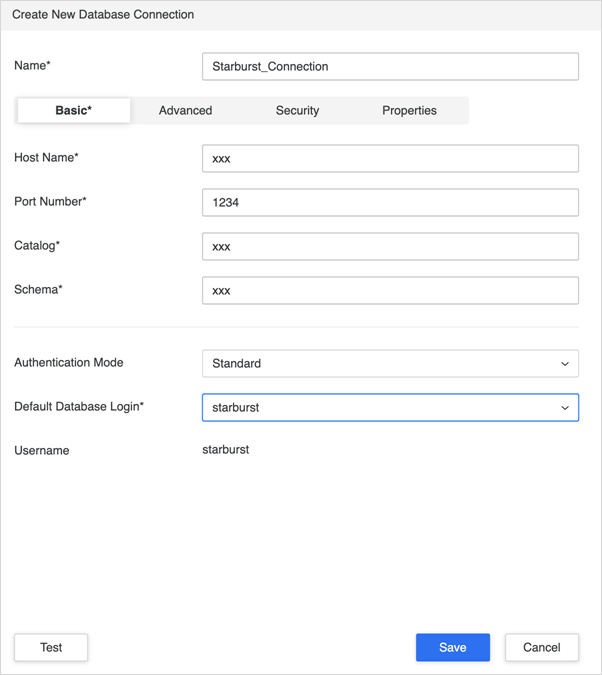
Task: Click the starburst Username value text
Action: pos(226,450)
